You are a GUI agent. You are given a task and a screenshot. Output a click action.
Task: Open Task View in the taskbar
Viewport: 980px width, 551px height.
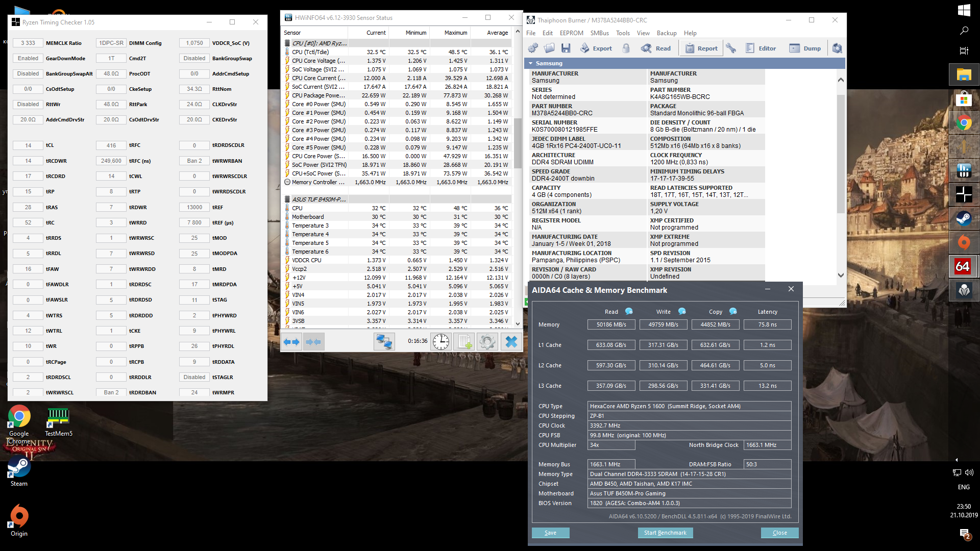click(964, 51)
